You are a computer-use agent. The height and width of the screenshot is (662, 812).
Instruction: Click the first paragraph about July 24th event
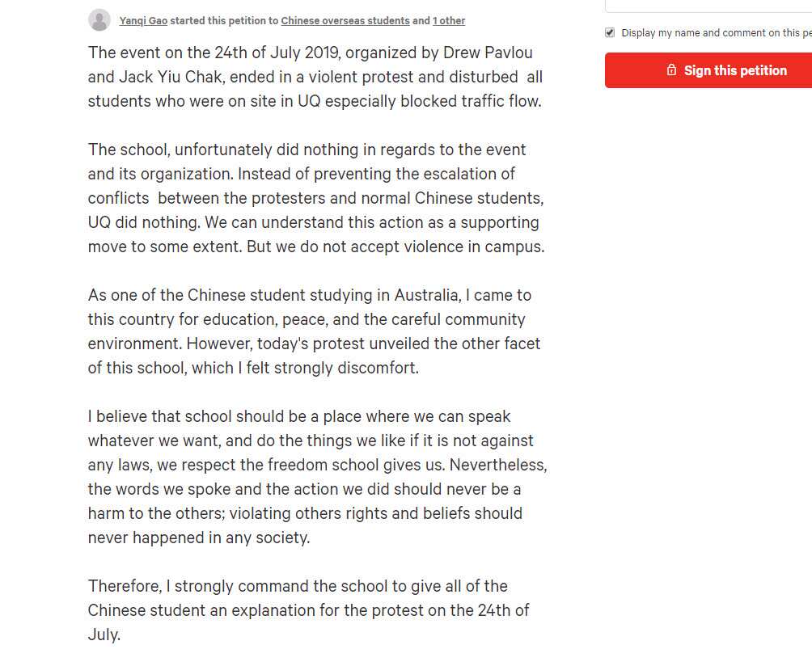[315, 76]
